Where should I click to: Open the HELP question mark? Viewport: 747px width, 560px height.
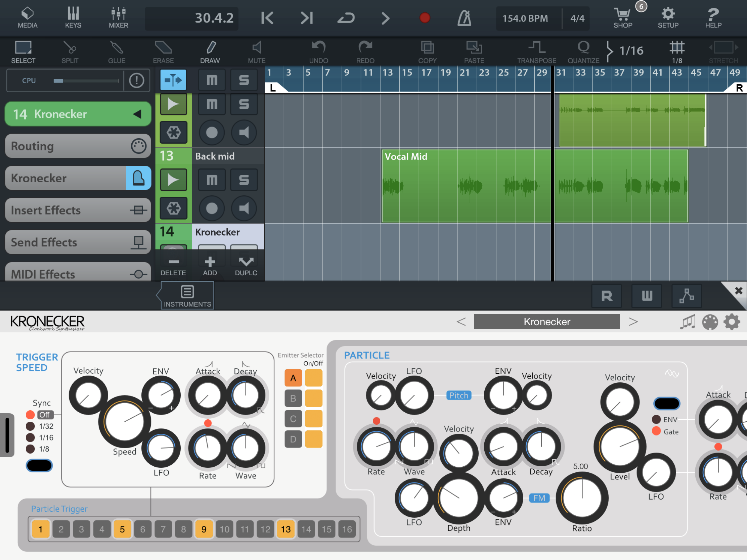tap(713, 17)
